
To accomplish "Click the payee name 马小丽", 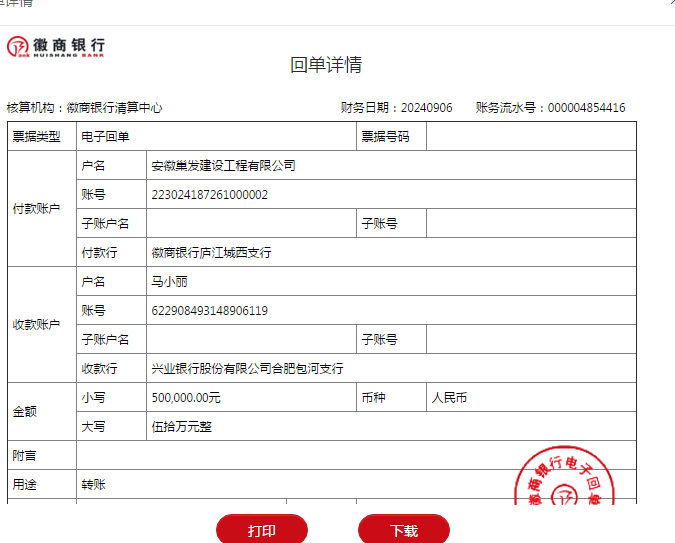I will click(x=169, y=282).
